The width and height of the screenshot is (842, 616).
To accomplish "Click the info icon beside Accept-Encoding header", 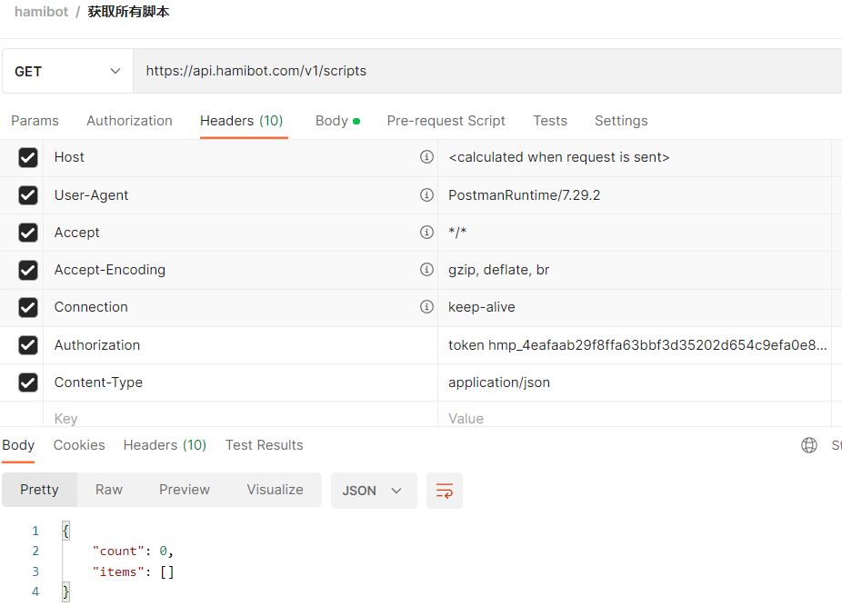I will tap(426, 269).
